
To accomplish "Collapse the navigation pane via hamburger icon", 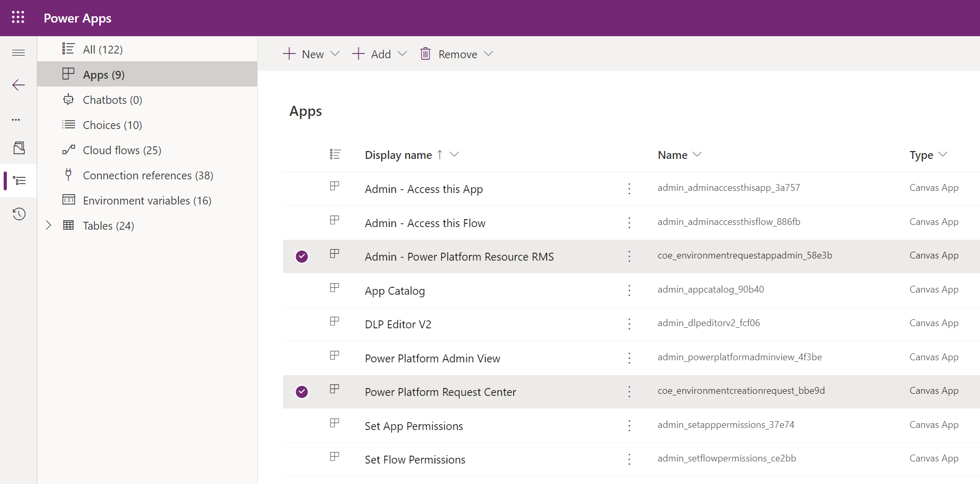I will click(18, 52).
